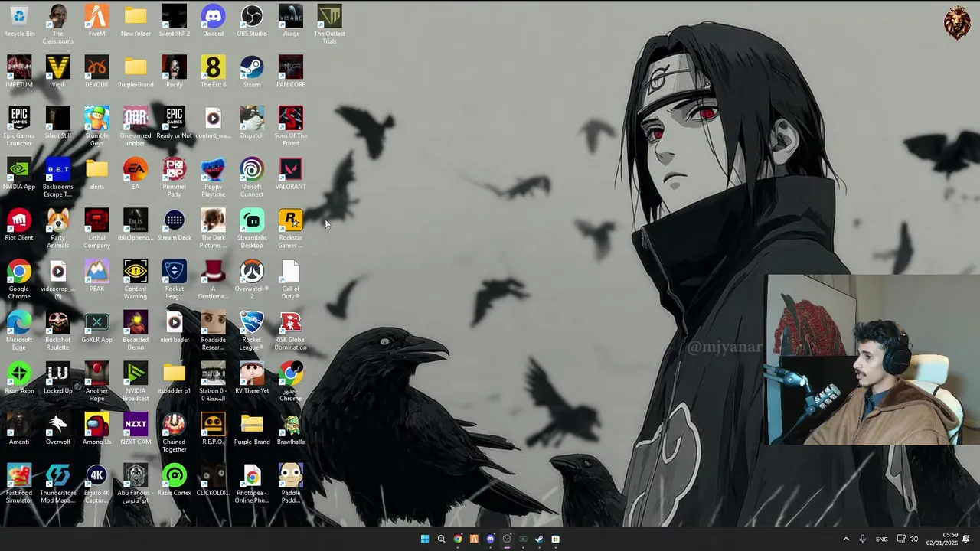Select the Poppy Playtime shortcut
Screen dimensions: 980x551
[x=213, y=178]
